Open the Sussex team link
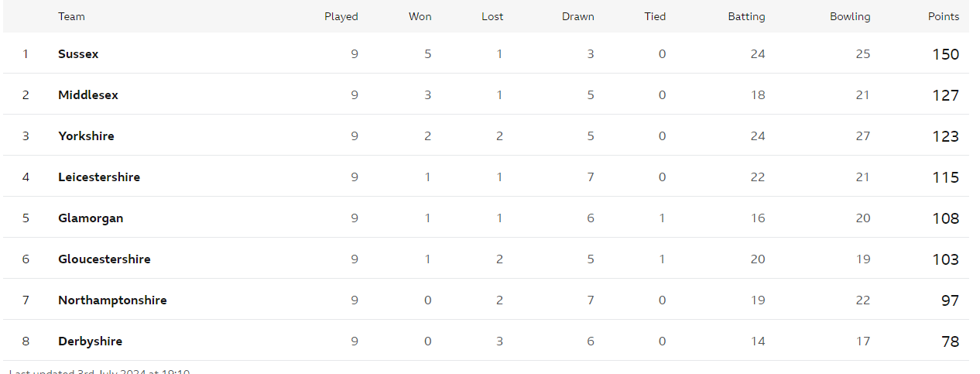This screenshot has height=374, width=980. (x=78, y=54)
